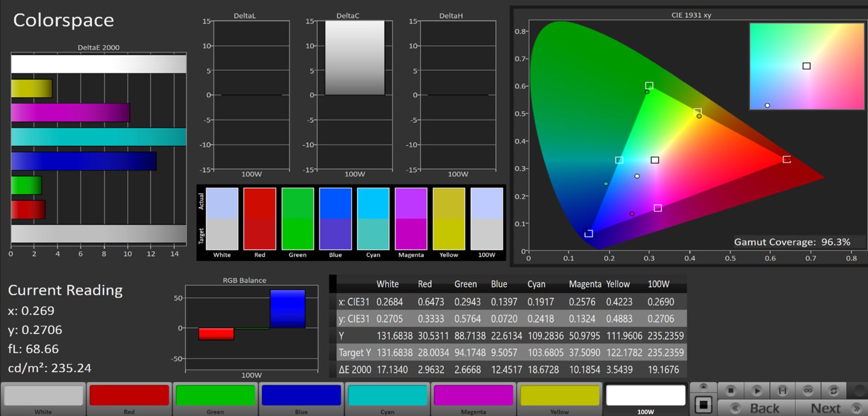The height and width of the screenshot is (416, 868).
Task: Select the White swatch in bottom strip
Action: click(x=43, y=396)
